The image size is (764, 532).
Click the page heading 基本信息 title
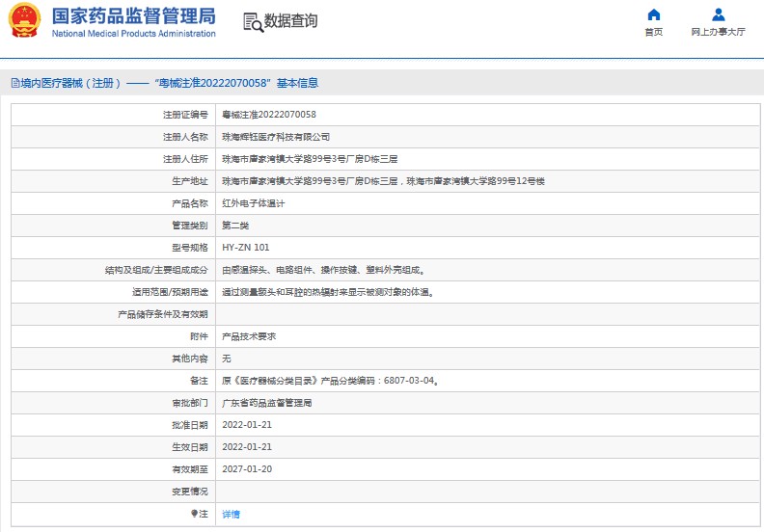(298, 83)
